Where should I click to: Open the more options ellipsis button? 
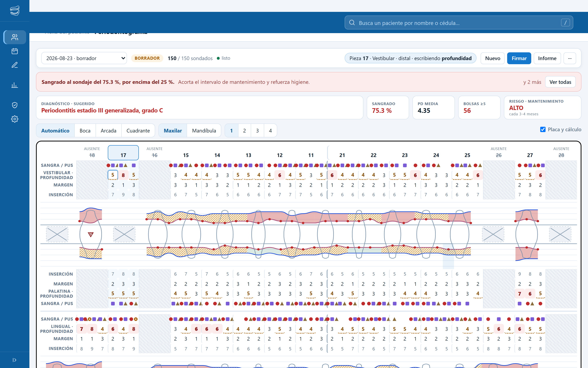click(x=570, y=58)
